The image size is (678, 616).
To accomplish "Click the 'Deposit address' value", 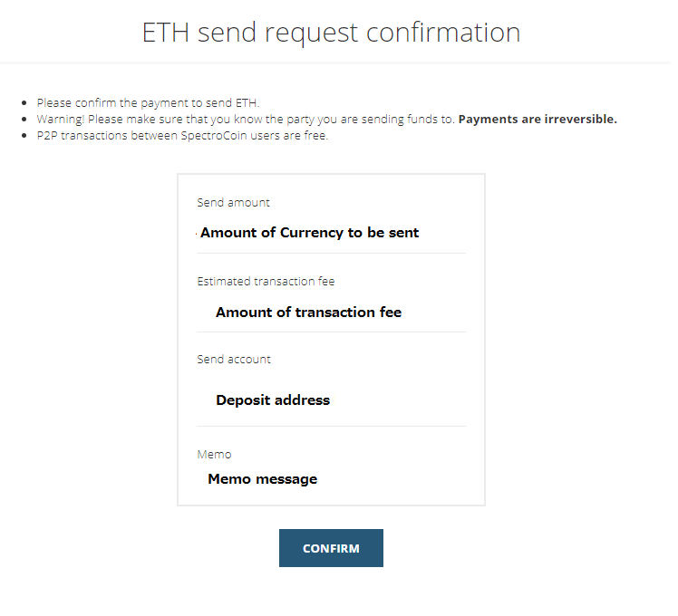I will point(273,400).
